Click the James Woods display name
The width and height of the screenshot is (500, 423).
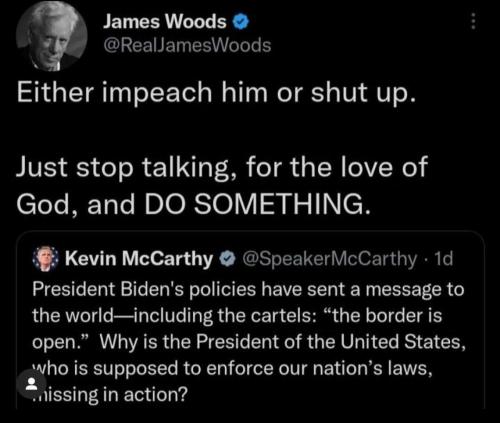click(164, 22)
